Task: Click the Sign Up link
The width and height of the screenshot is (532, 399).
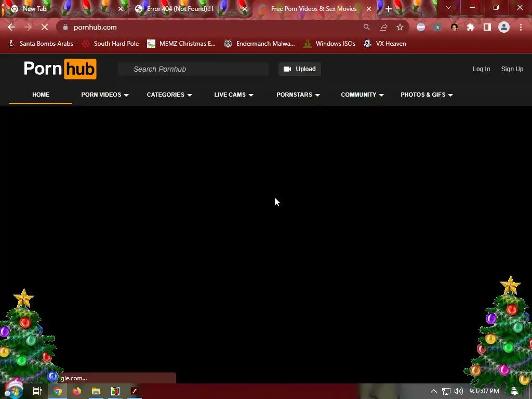Action: (x=512, y=69)
